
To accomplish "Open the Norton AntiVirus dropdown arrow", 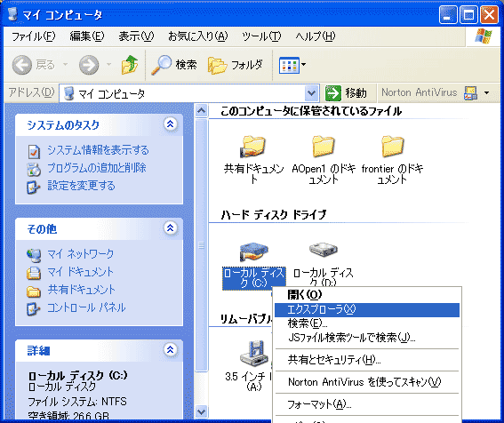I will coord(486,93).
